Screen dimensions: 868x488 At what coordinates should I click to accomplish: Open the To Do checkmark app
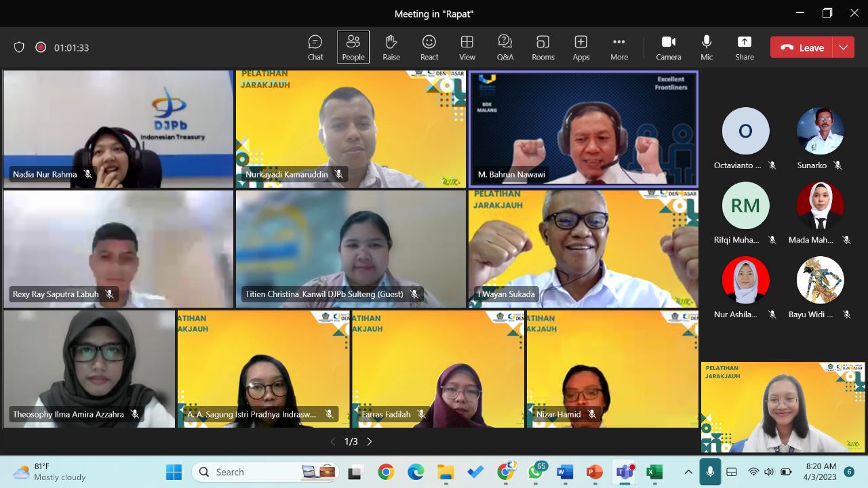(x=475, y=472)
